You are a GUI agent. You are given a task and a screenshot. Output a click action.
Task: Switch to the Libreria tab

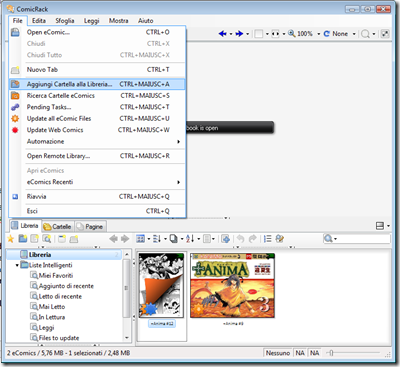click(x=25, y=226)
